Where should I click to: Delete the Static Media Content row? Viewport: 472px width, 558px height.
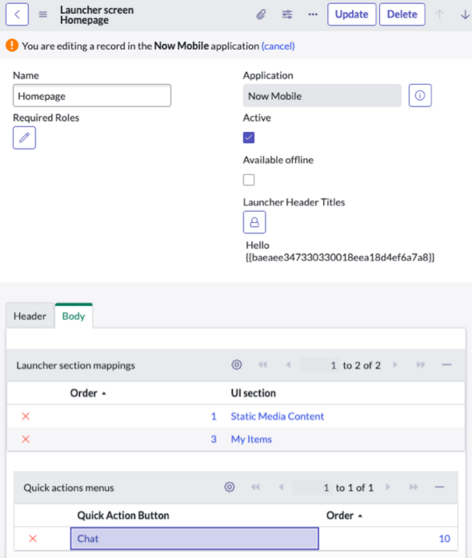[26, 416]
